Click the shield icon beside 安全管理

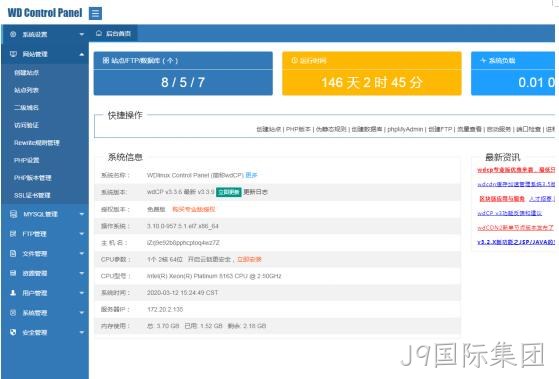[x=13, y=332]
